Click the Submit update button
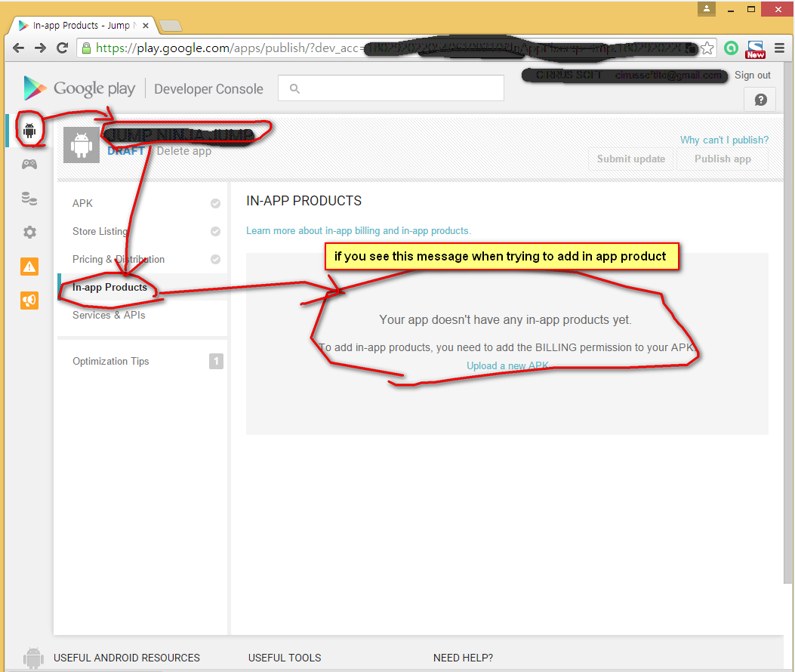 click(630, 159)
